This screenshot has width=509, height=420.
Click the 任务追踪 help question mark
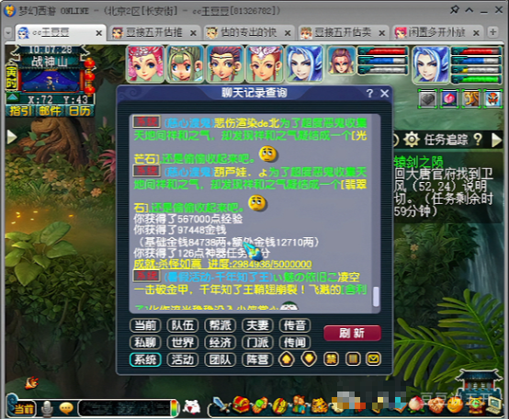click(x=478, y=140)
